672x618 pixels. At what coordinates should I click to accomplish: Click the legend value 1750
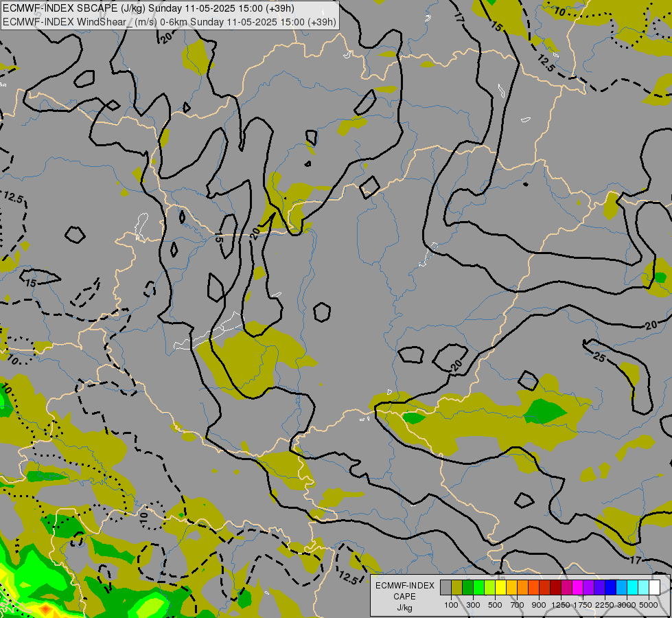[583, 605]
